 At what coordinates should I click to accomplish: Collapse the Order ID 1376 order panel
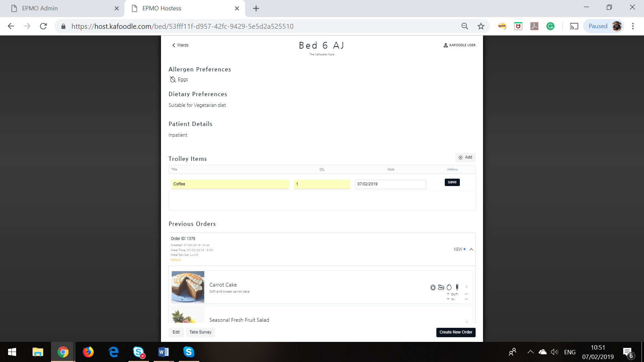471,249
